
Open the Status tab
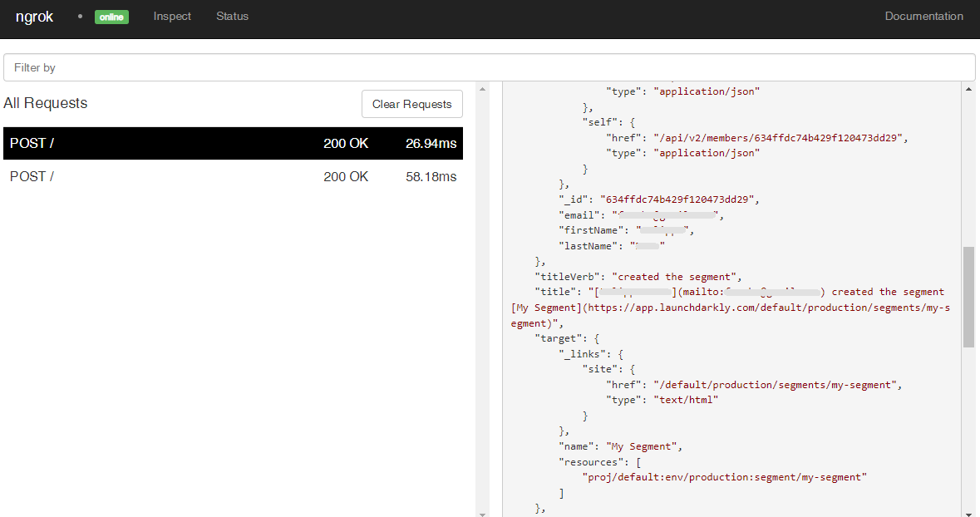click(x=232, y=17)
